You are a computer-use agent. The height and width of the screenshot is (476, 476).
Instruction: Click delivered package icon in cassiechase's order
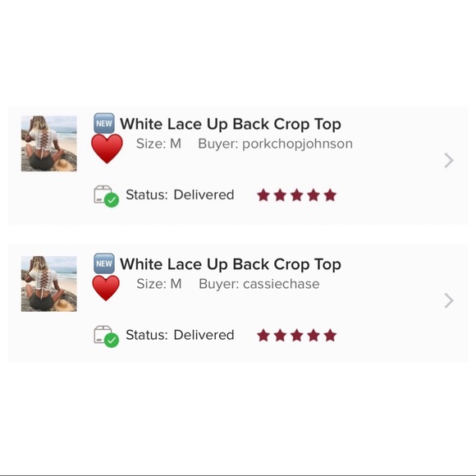106,336
